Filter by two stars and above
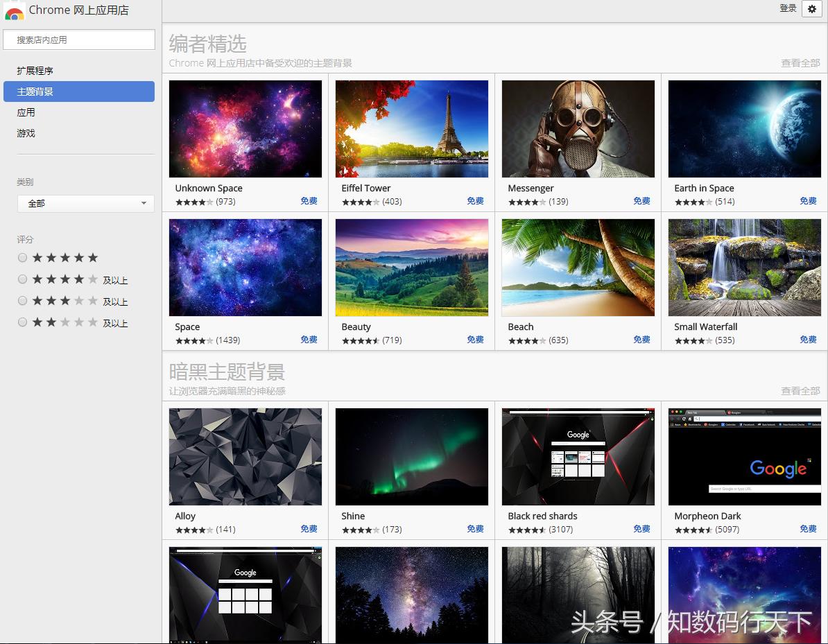 coord(22,322)
